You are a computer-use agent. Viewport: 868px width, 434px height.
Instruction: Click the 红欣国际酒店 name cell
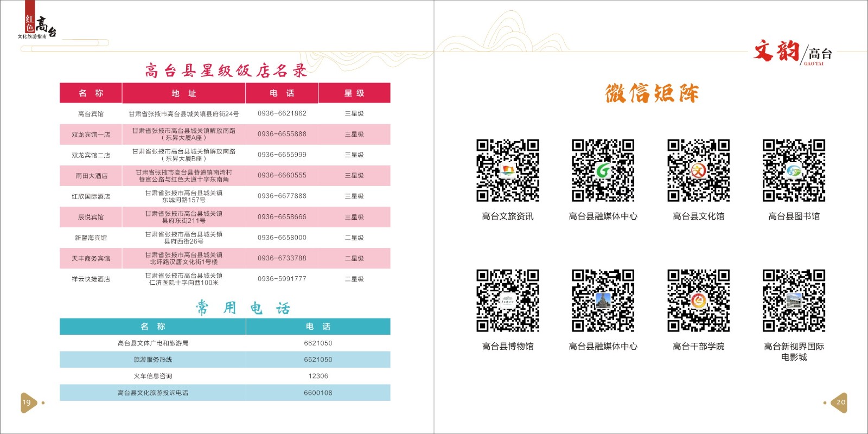(91, 196)
